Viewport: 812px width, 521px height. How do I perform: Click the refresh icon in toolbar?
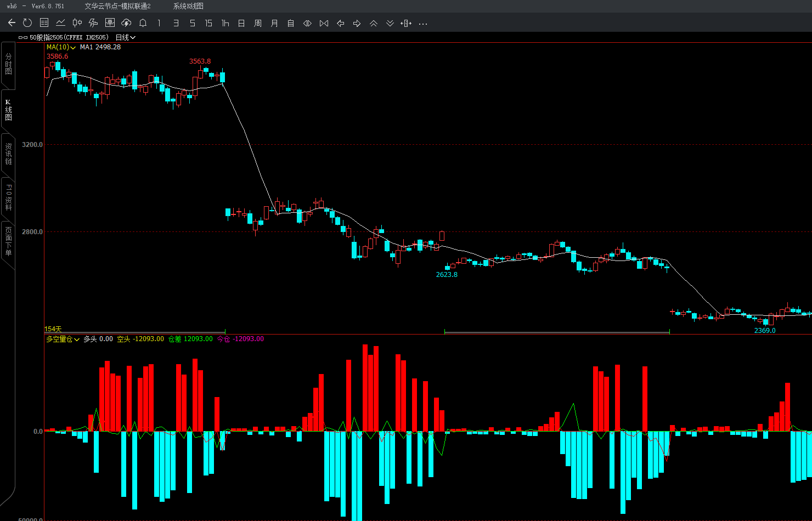27,23
